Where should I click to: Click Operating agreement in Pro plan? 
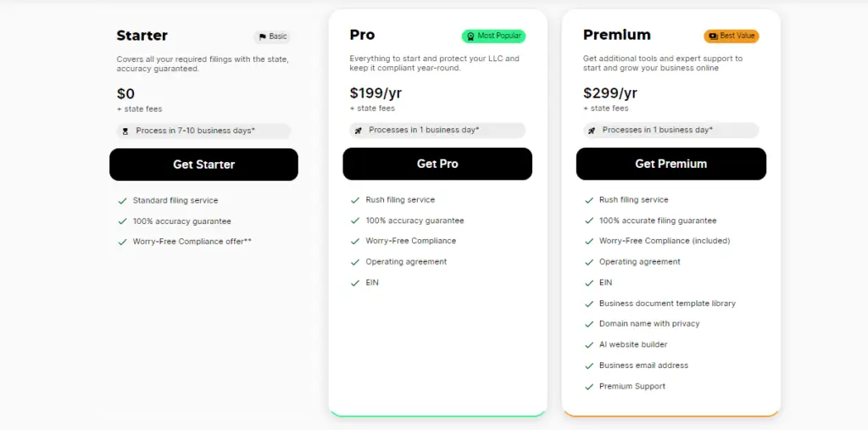point(406,261)
